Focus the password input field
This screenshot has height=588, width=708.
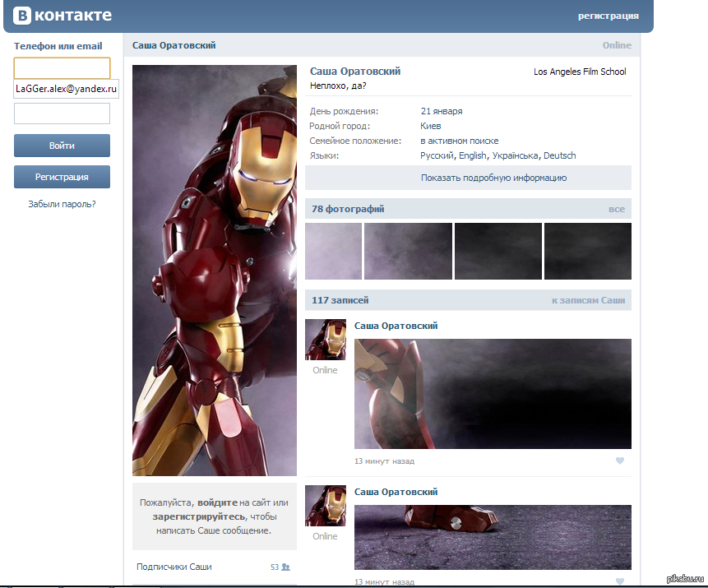[x=62, y=113]
